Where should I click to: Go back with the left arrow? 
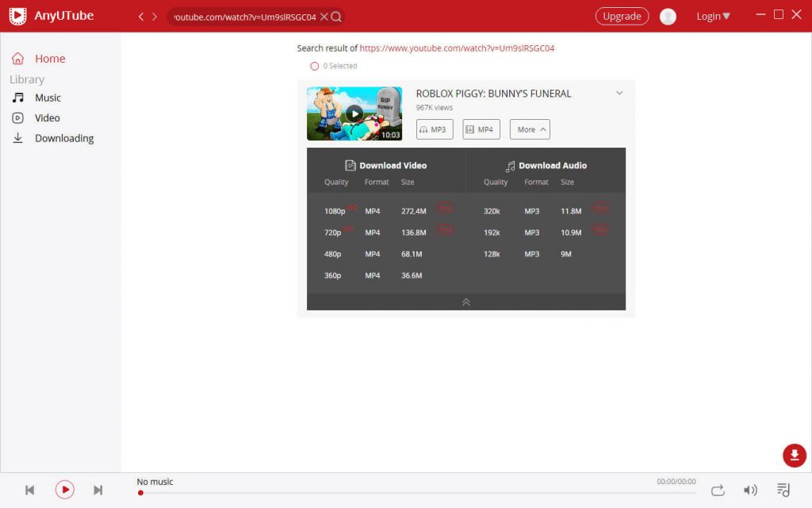(x=141, y=17)
